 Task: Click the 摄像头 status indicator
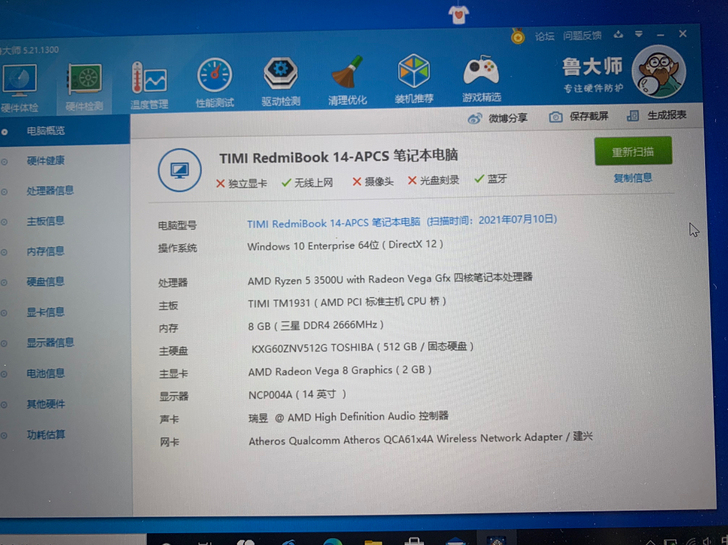(x=373, y=181)
